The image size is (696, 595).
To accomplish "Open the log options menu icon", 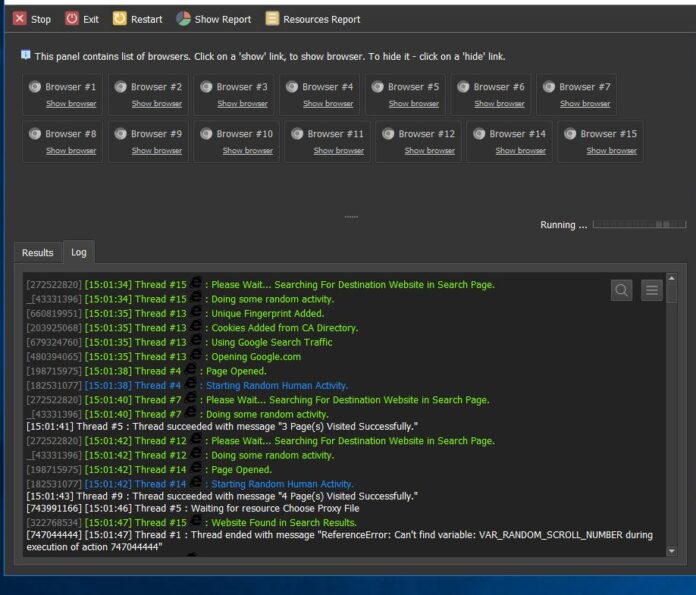I will click(x=652, y=290).
